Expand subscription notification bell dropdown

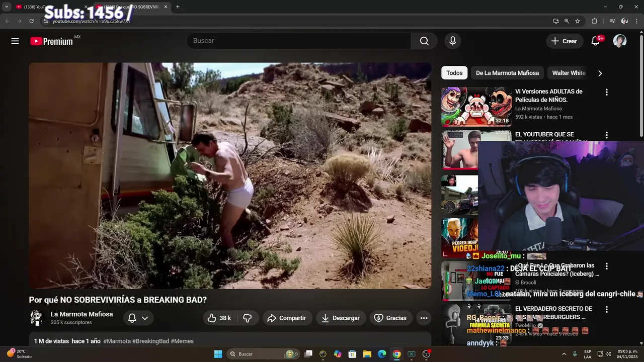[138, 318]
